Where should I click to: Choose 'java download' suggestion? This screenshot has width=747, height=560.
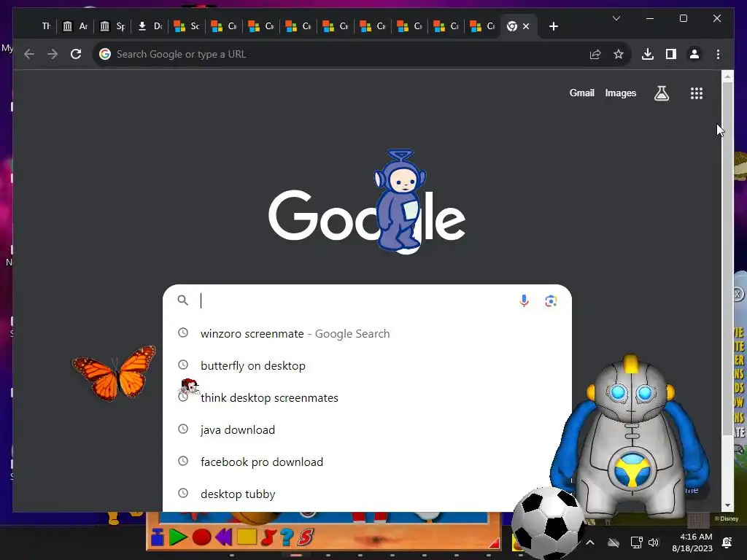point(367,429)
